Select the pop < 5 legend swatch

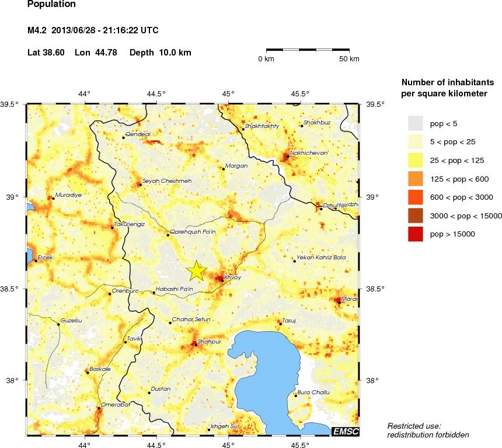pyautogui.click(x=414, y=123)
